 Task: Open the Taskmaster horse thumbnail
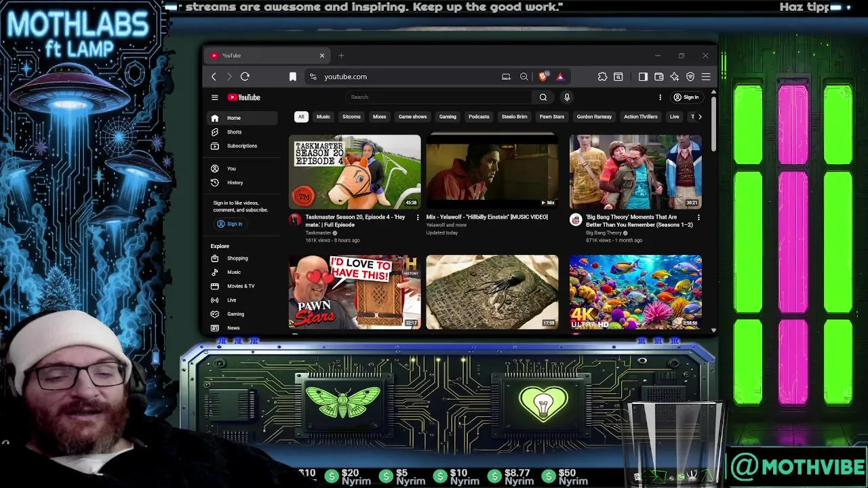tap(355, 171)
